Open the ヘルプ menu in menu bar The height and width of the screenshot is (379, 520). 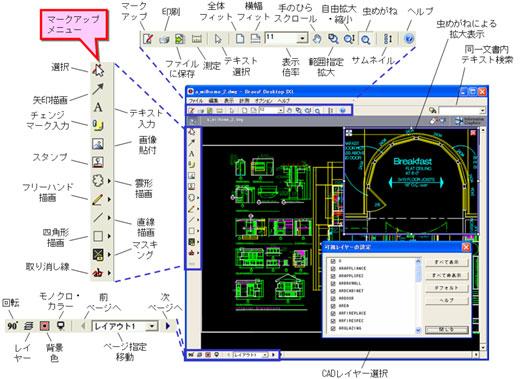tap(284, 101)
